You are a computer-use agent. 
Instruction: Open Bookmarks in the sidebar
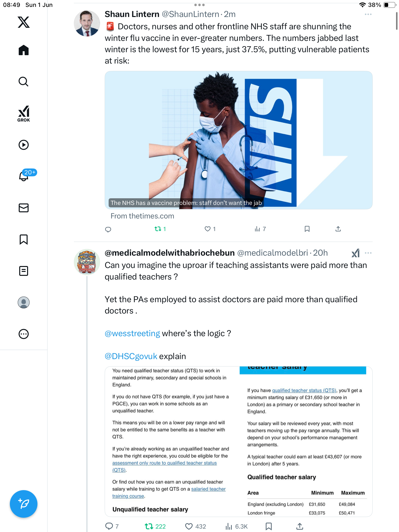click(24, 239)
